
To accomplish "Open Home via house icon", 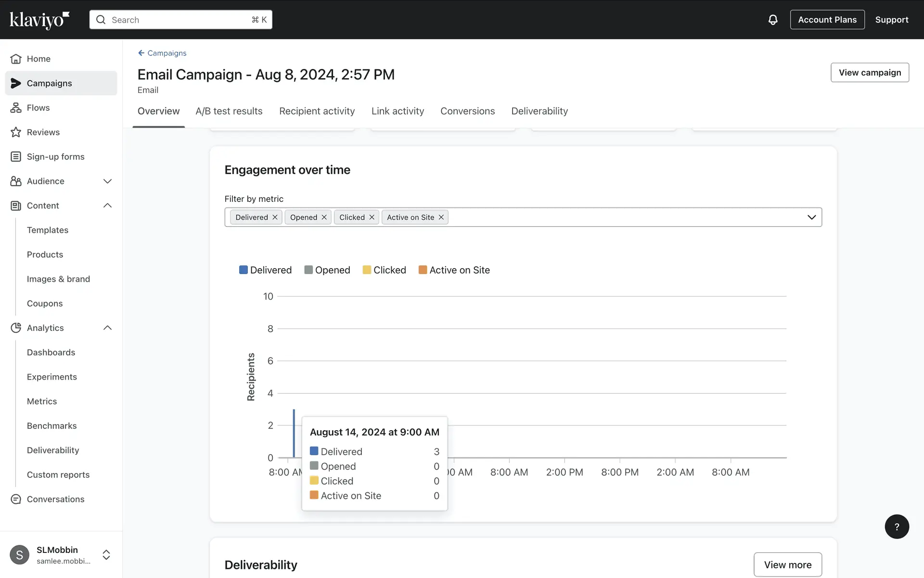I will [x=16, y=59].
